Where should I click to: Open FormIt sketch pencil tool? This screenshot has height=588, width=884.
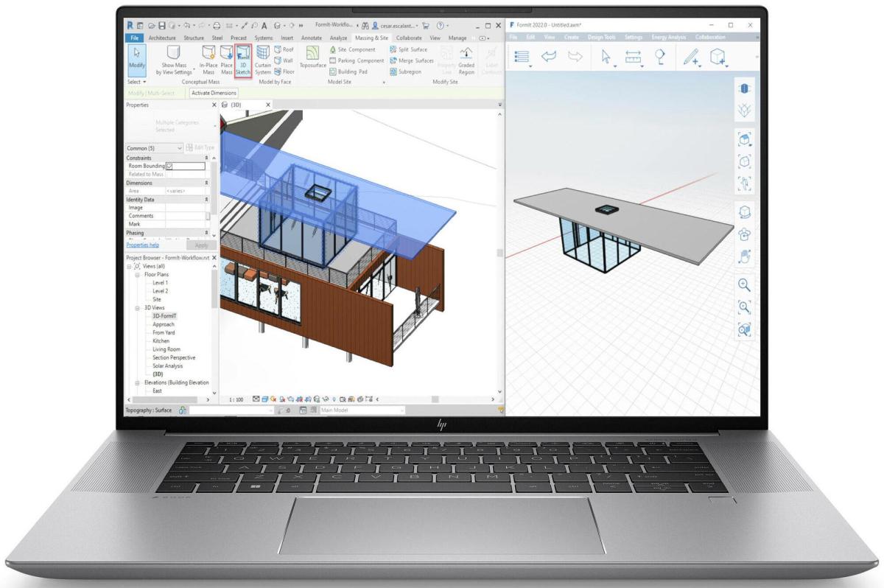coord(691,56)
